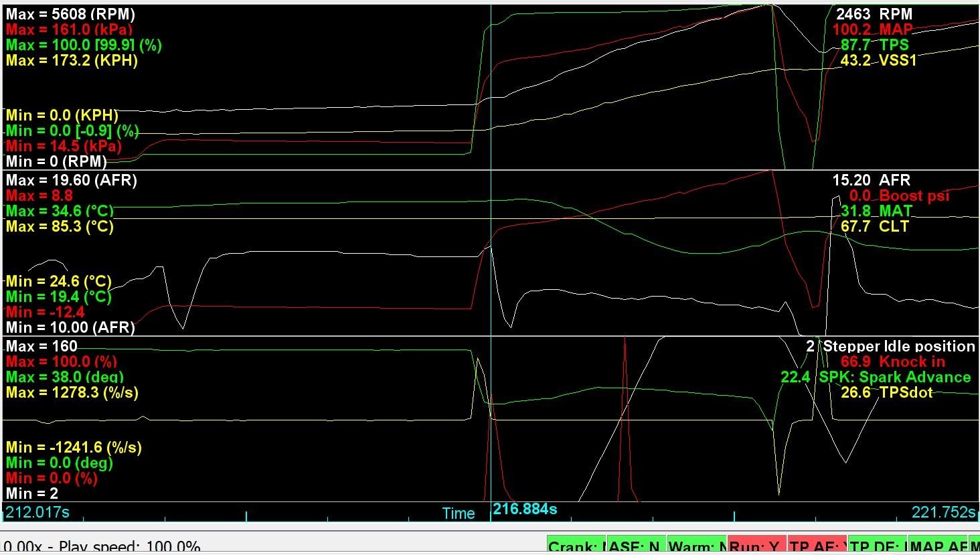
Task: Click the ASE status indicator
Action: 636,546
